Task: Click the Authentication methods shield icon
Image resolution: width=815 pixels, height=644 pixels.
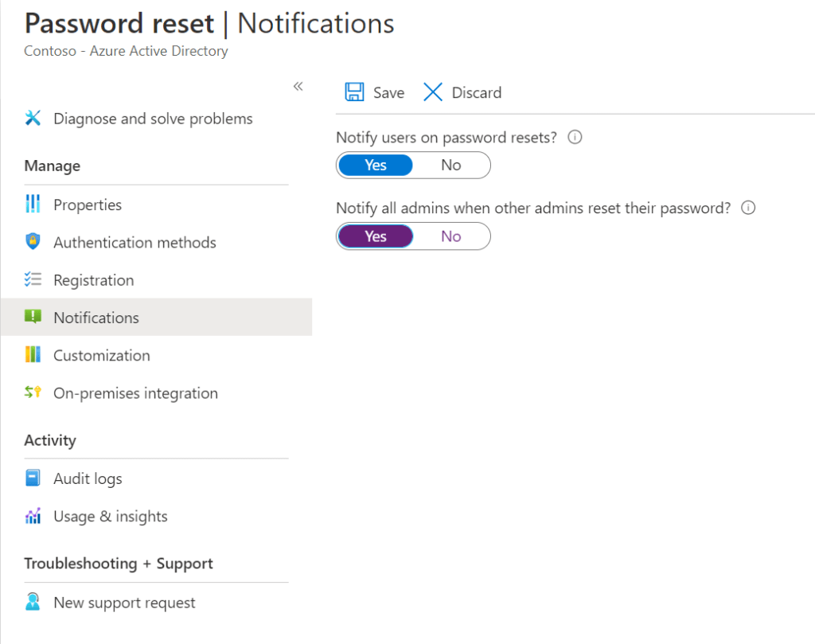Action: 33,242
